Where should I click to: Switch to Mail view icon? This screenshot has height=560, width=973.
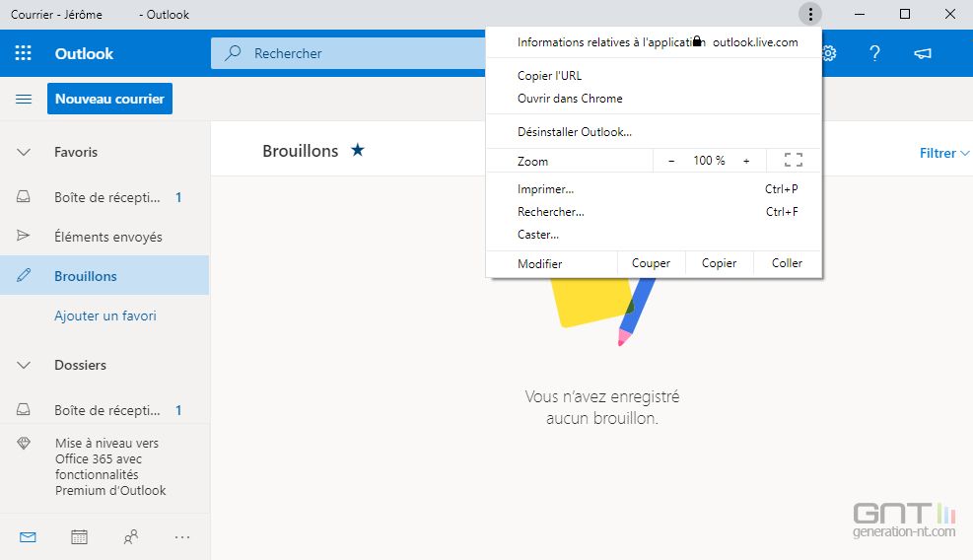[x=28, y=537]
